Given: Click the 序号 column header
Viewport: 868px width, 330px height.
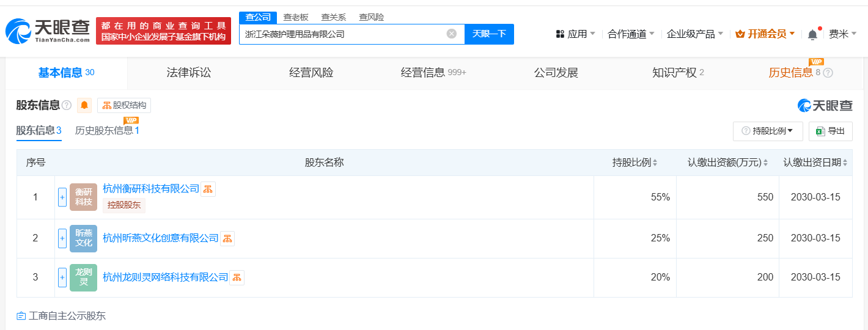Looking at the screenshot, I should point(35,163).
